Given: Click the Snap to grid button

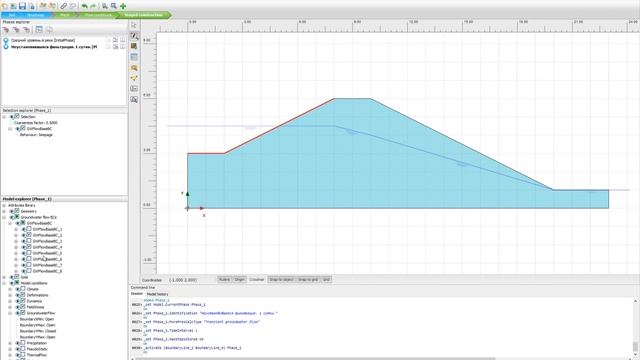Looking at the screenshot, I should pyautogui.click(x=308, y=280).
